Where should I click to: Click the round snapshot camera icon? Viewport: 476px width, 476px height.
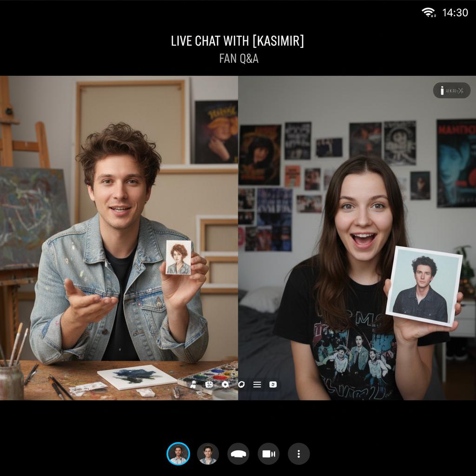pos(225,384)
